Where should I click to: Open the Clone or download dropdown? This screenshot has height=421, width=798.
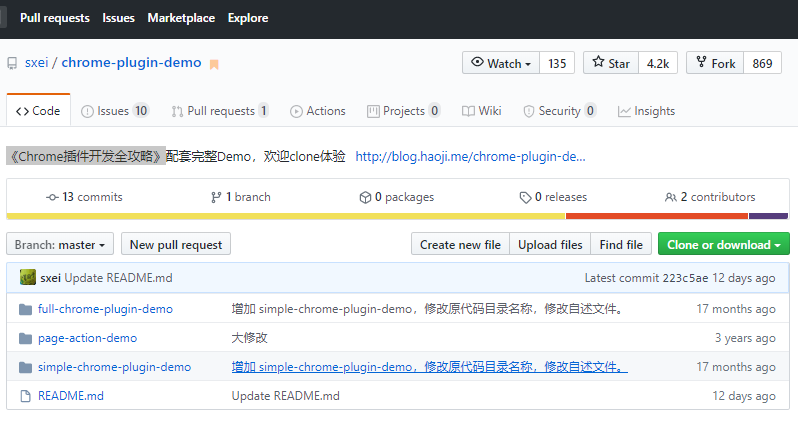pyautogui.click(x=724, y=244)
